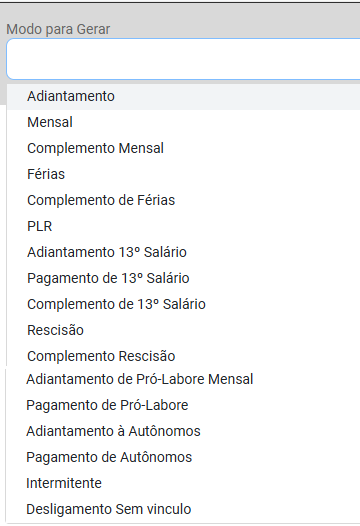This screenshot has height=526, width=360.
Task: Click the Modo para Gerar label
Action: coord(58,30)
